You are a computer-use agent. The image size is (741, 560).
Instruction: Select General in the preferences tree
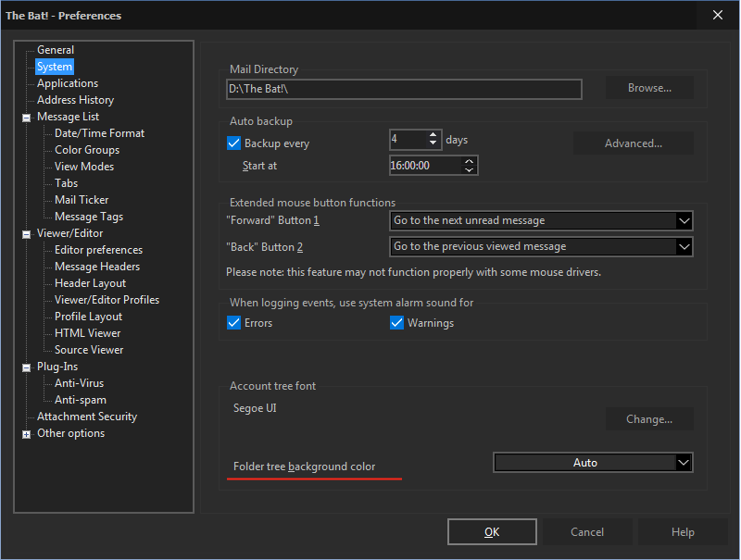(56, 50)
